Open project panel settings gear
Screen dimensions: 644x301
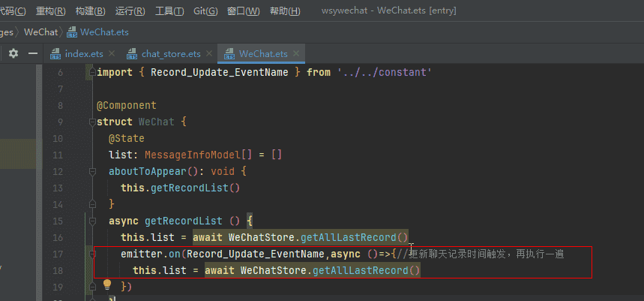(x=13, y=53)
